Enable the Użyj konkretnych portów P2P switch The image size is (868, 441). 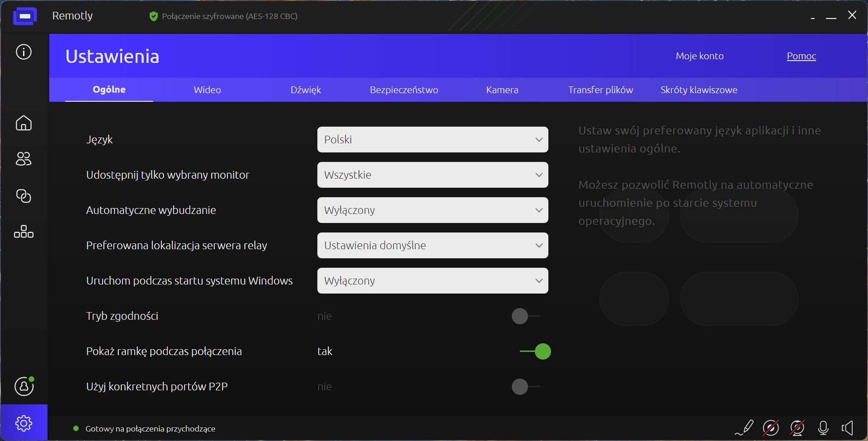526,387
